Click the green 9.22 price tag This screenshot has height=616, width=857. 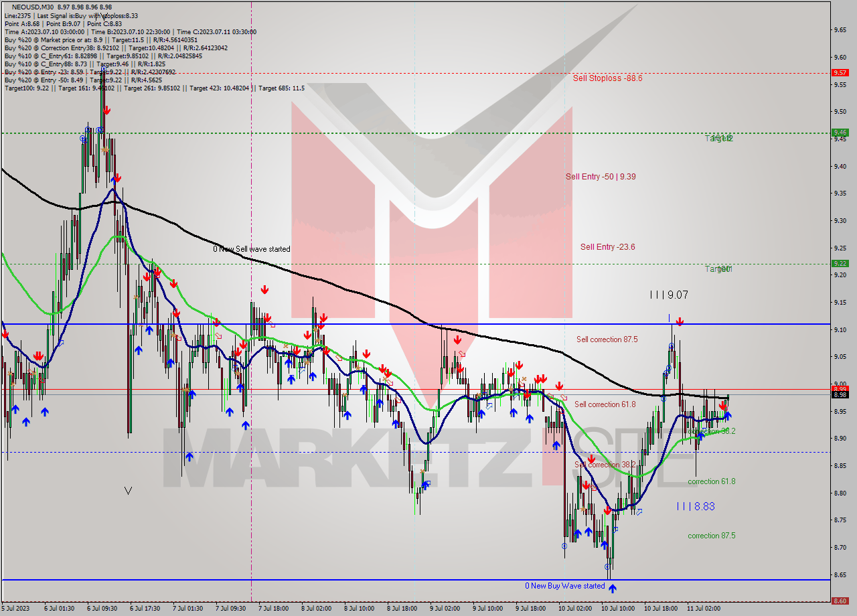(840, 263)
